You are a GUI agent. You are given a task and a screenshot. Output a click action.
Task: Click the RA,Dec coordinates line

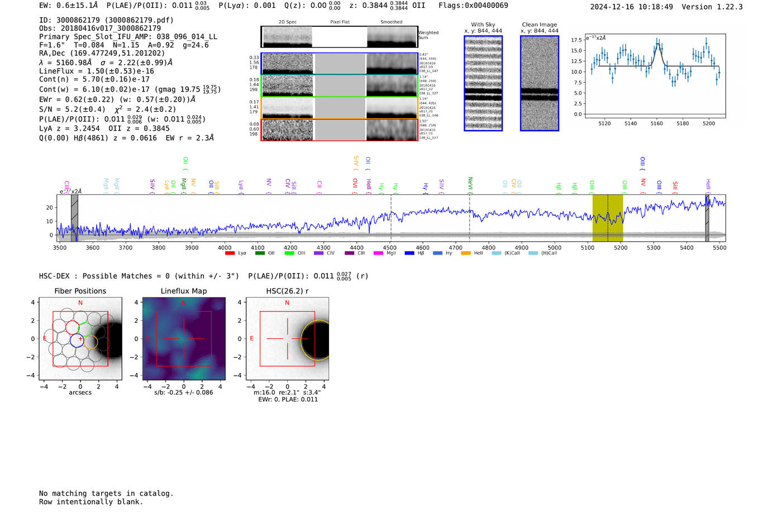(102, 54)
